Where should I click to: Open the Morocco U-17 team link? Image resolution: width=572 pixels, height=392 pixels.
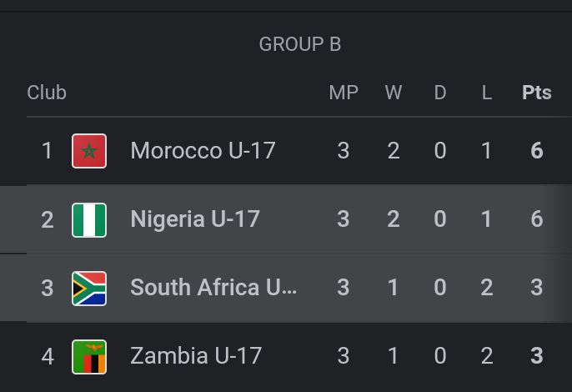(203, 151)
